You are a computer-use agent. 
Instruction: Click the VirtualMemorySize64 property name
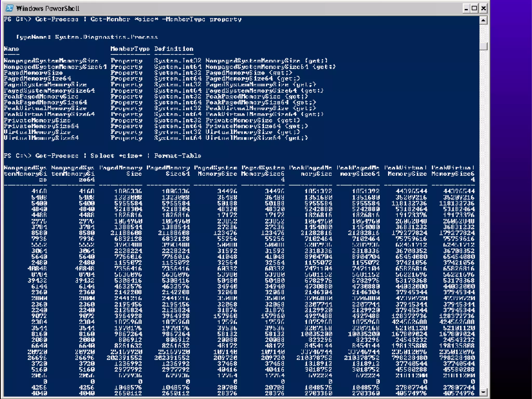(x=41, y=138)
